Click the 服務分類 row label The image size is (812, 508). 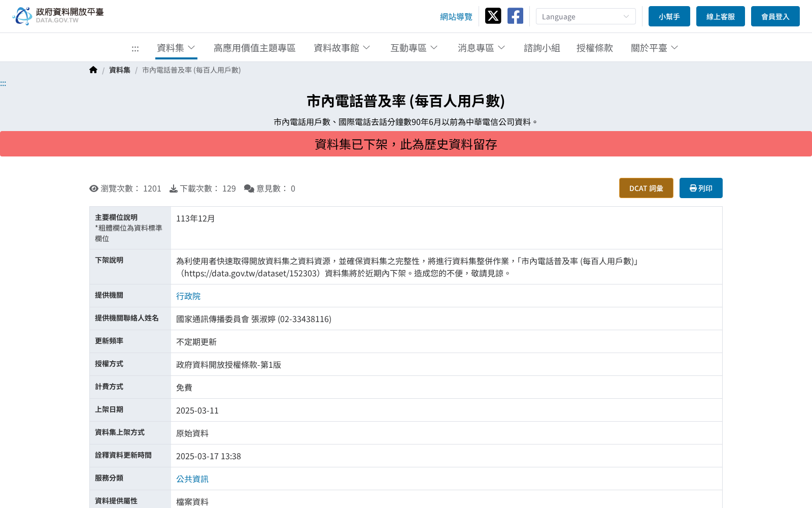point(109,478)
